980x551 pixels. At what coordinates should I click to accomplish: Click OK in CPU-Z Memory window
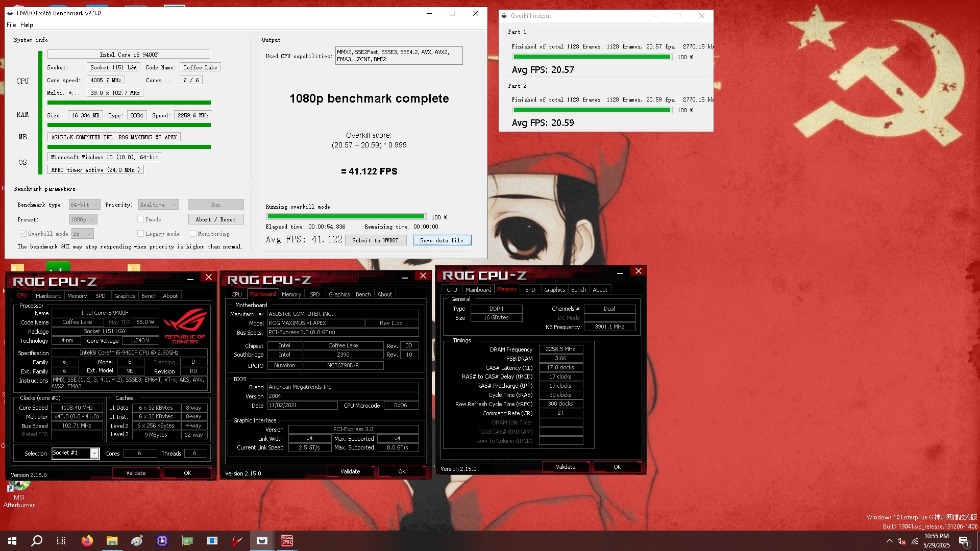pos(617,467)
